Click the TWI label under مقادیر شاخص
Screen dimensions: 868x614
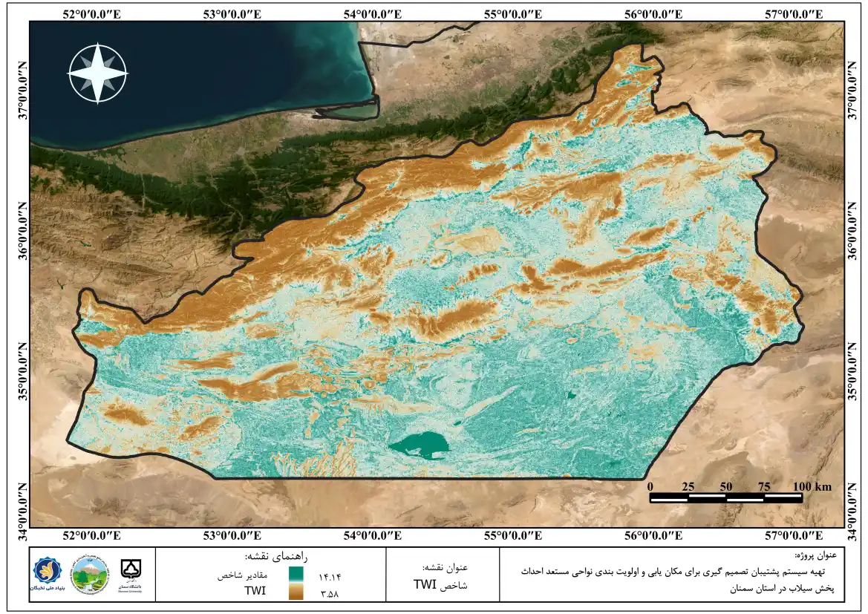tap(255, 591)
